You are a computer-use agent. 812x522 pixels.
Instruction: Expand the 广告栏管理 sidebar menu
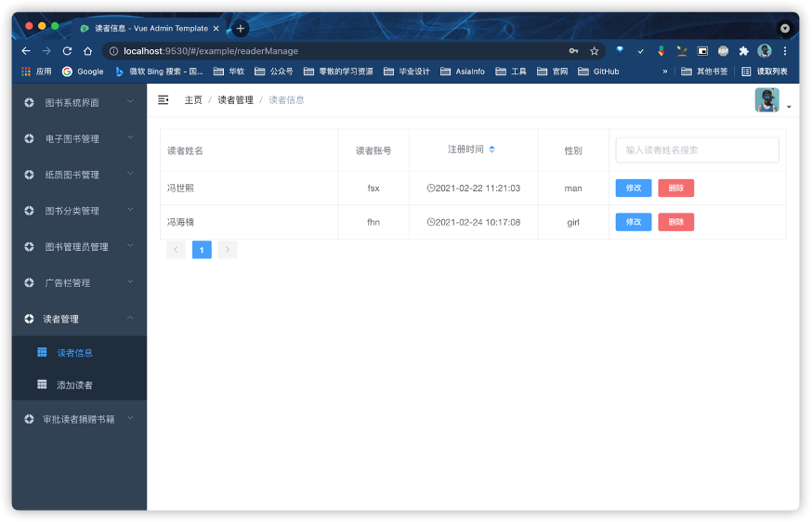pyautogui.click(x=79, y=282)
